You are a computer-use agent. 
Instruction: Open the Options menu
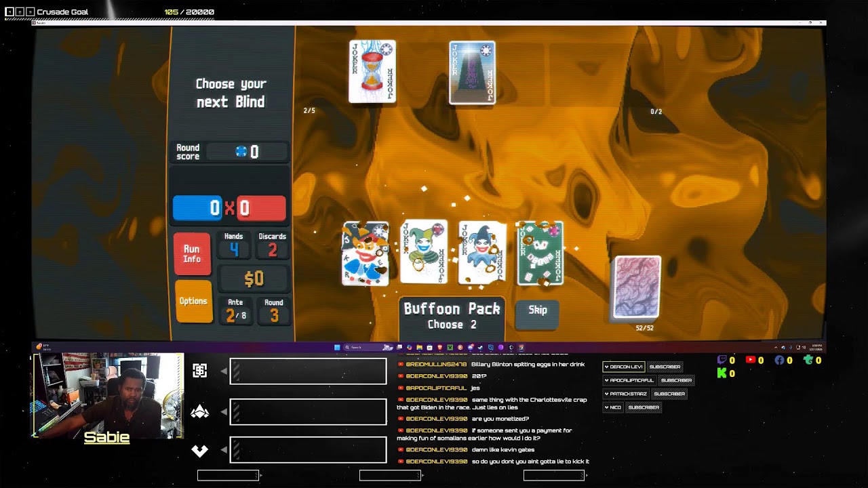[193, 302]
